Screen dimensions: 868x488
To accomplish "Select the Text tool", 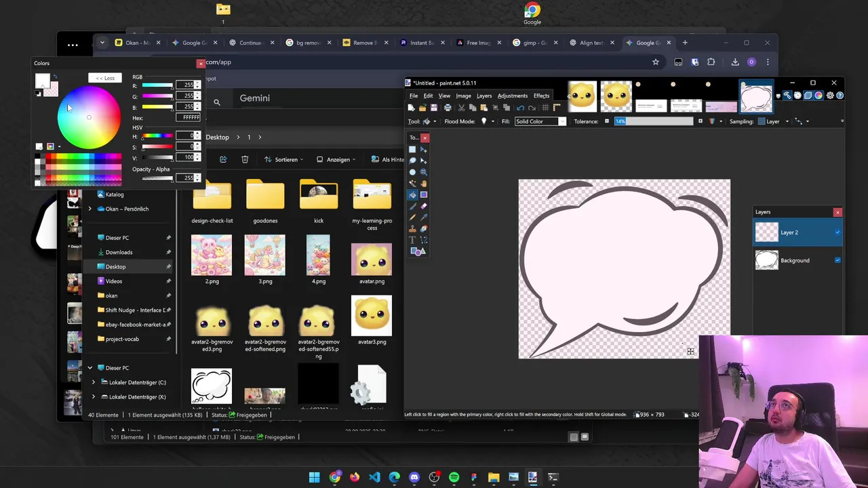I will pyautogui.click(x=412, y=240).
